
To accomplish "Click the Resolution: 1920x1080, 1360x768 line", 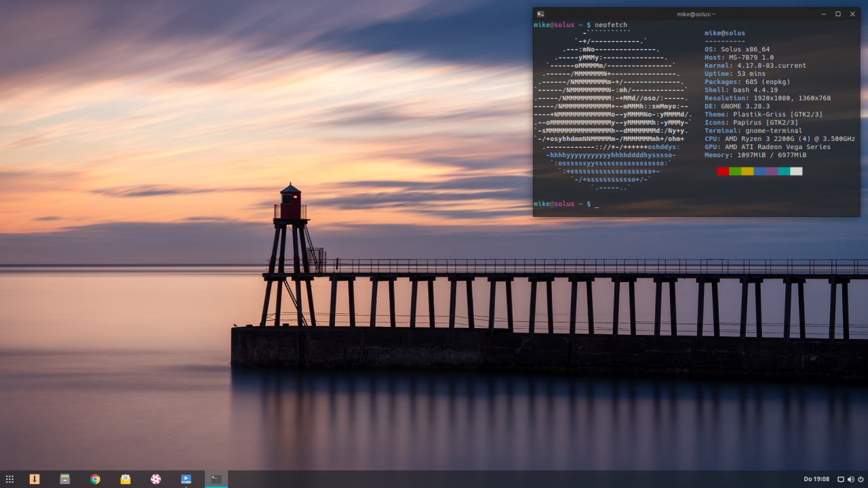I will tap(768, 98).
